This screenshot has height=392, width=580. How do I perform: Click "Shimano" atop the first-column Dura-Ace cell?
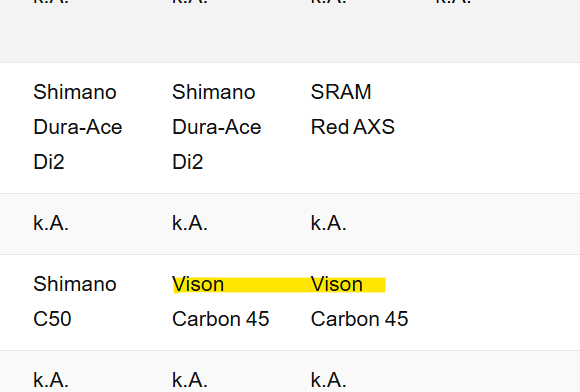(75, 92)
